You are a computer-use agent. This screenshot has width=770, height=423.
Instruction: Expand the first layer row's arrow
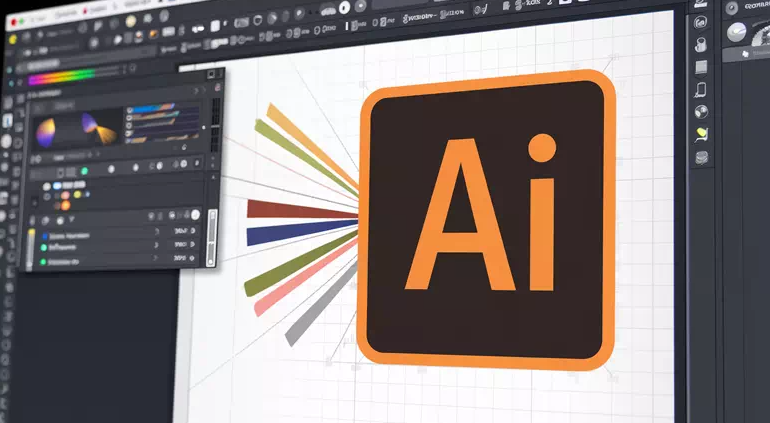click(157, 231)
